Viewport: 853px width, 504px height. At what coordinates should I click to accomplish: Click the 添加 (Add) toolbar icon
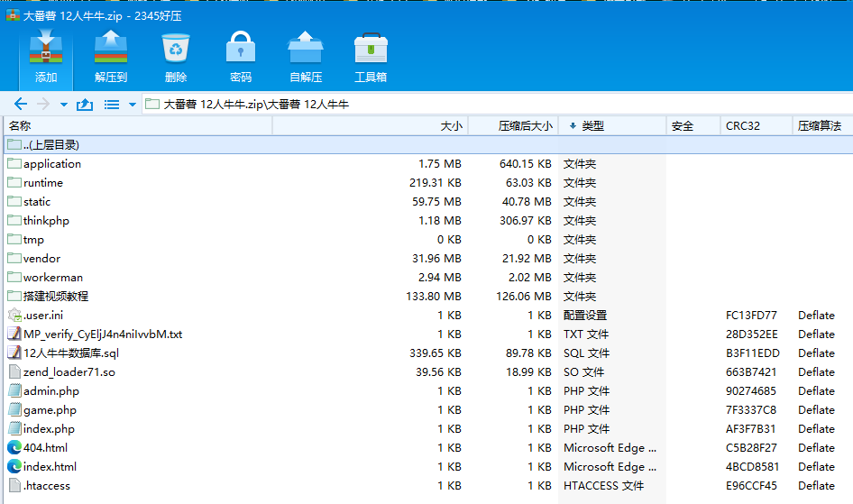coord(46,48)
